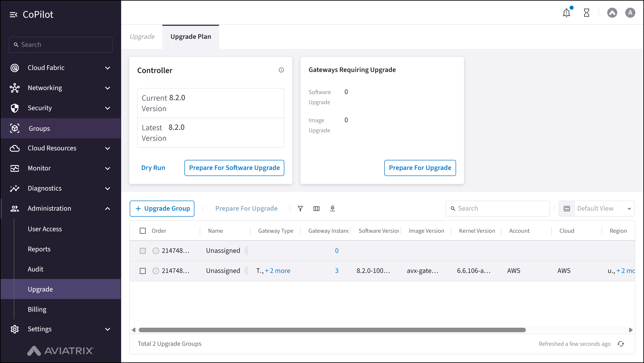Toggle the select-all Order header checkbox
Image resolution: width=644 pixels, height=363 pixels.
143,231
